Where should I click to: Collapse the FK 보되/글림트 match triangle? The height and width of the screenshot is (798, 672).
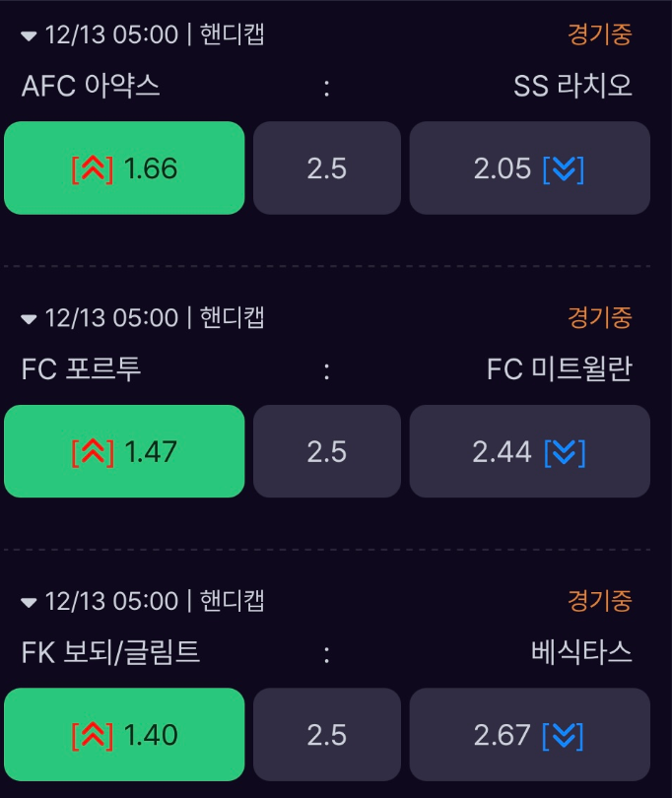click(x=29, y=603)
